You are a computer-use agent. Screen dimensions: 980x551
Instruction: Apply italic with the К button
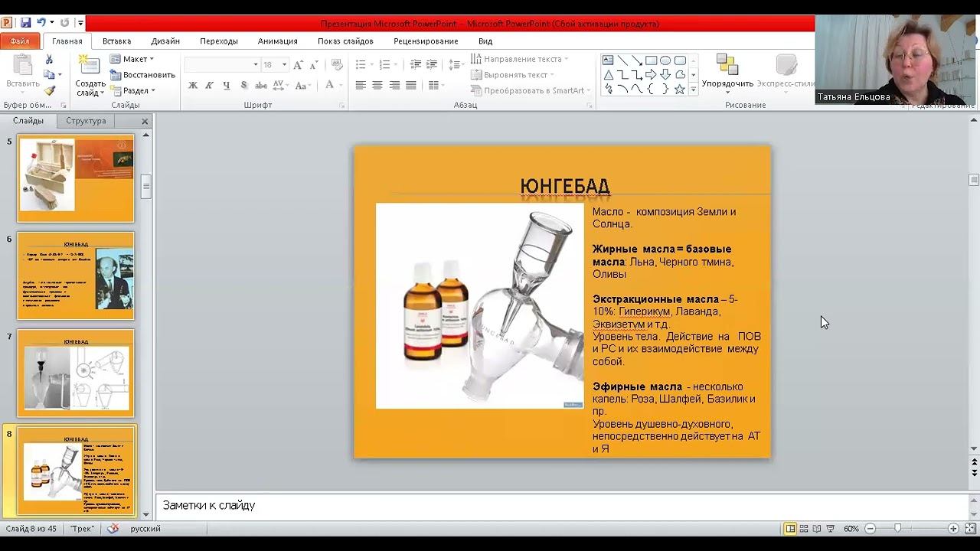click(209, 86)
